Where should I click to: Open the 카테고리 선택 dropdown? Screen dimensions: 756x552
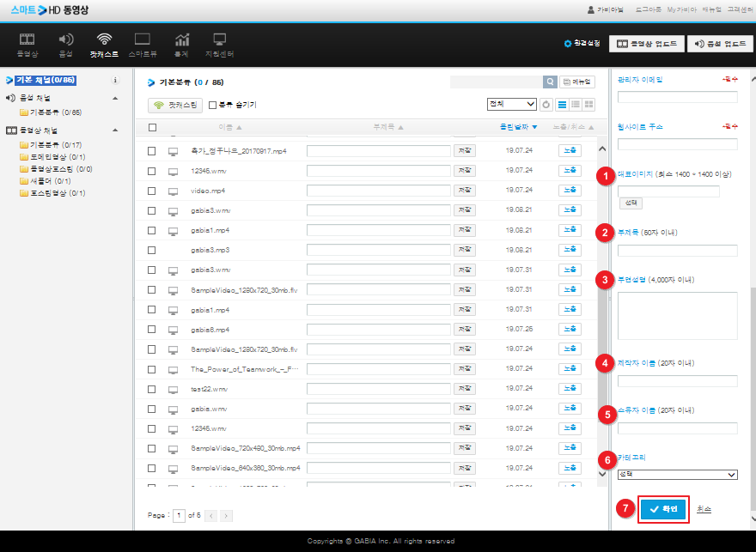(677, 474)
